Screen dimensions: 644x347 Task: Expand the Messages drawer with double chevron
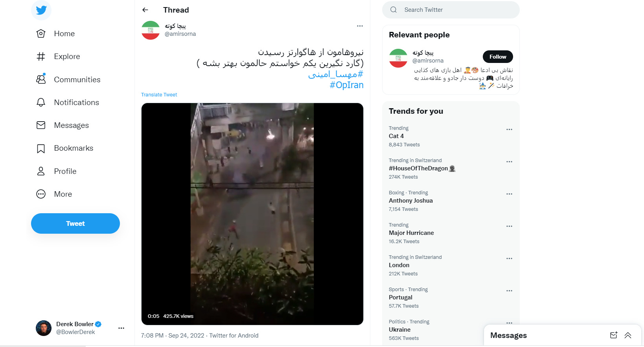point(628,335)
